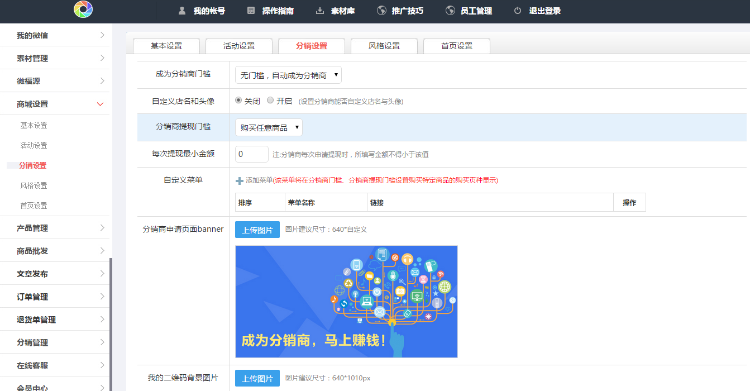Open 员工管理 in the top navigation
Image resolution: width=750 pixels, height=391 pixels.
[476, 11]
